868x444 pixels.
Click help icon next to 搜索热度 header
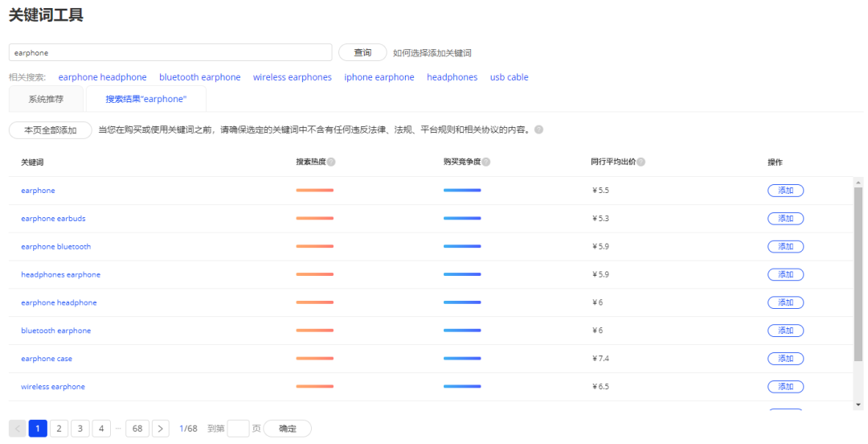[x=331, y=162]
